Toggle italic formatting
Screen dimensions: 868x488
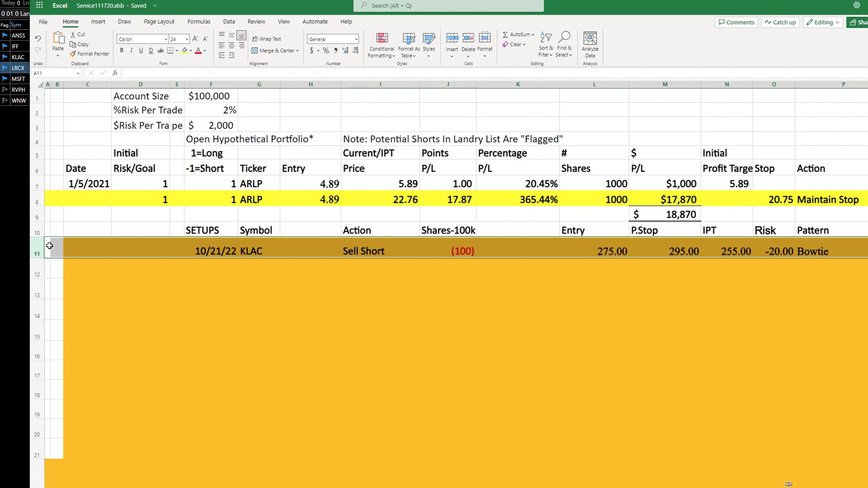[x=131, y=51]
